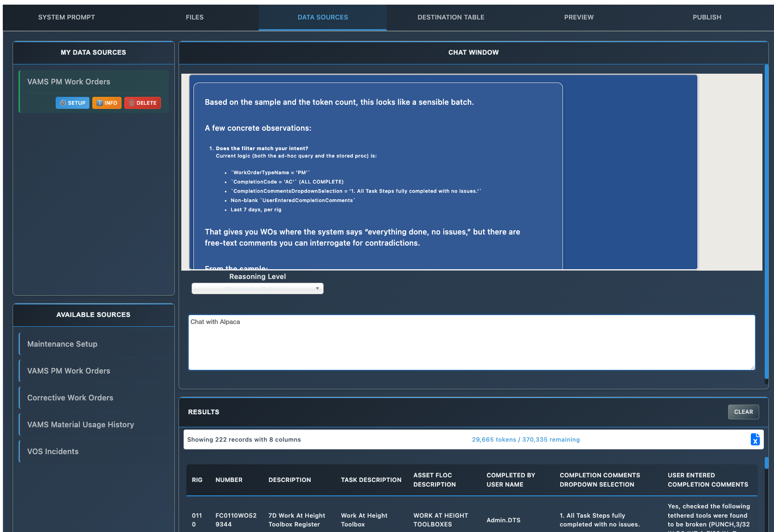Click the RIG column header
This screenshot has height=532, width=774.
click(197, 480)
